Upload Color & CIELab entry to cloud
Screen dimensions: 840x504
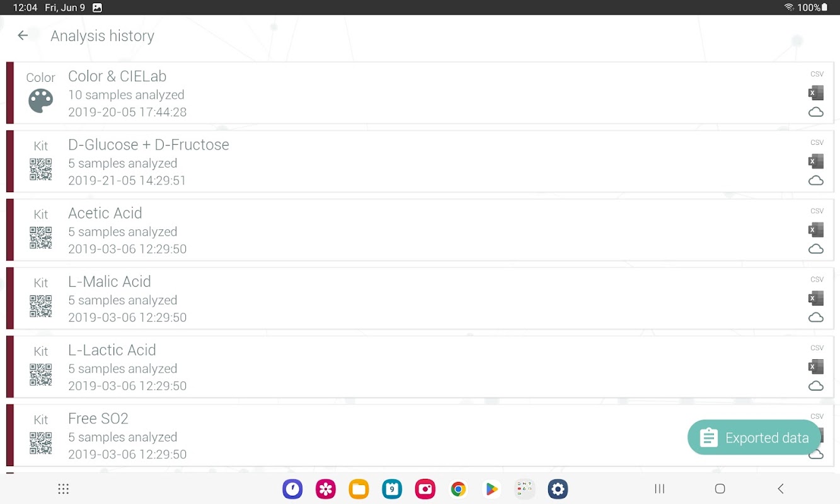pyautogui.click(x=815, y=112)
